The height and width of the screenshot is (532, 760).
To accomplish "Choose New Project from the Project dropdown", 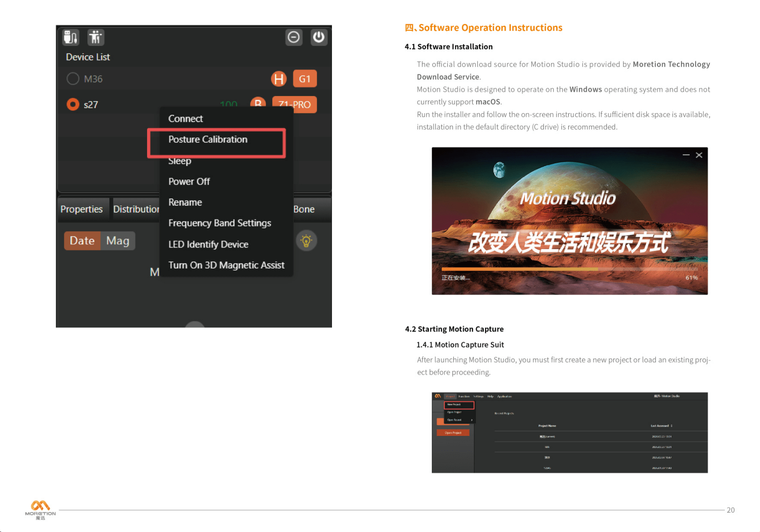I will click(x=459, y=405).
